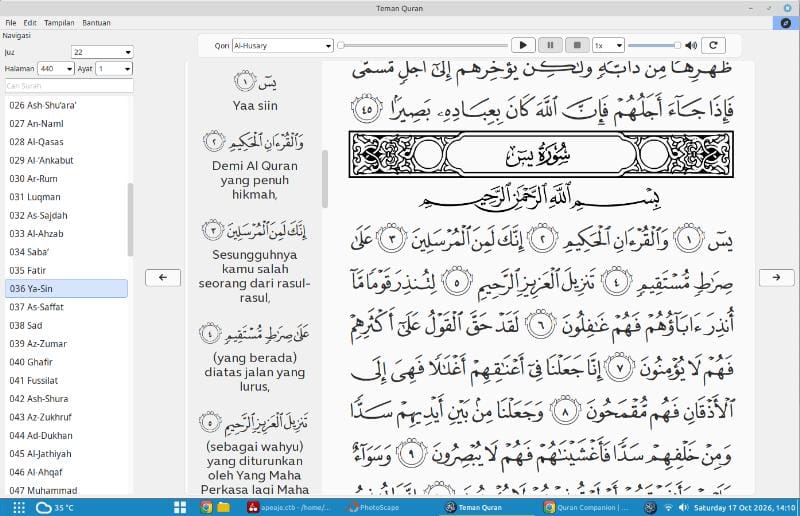Image resolution: width=800 pixels, height=516 pixels.
Task: Pause the recitation playback
Action: click(550, 45)
